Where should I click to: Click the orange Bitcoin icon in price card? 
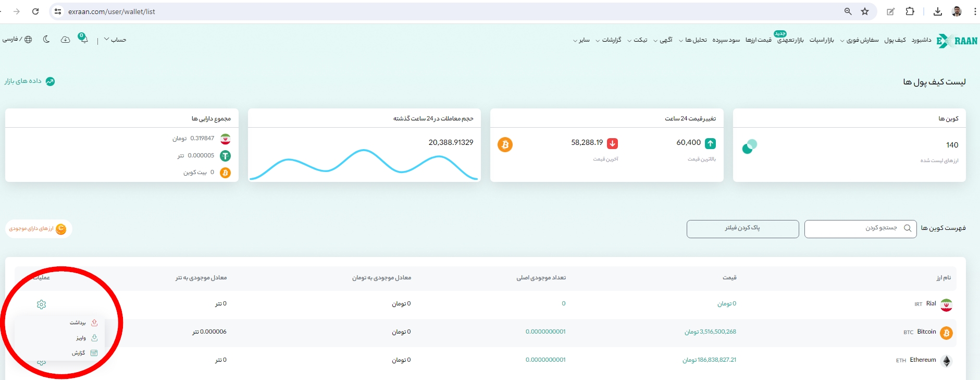(x=505, y=144)
